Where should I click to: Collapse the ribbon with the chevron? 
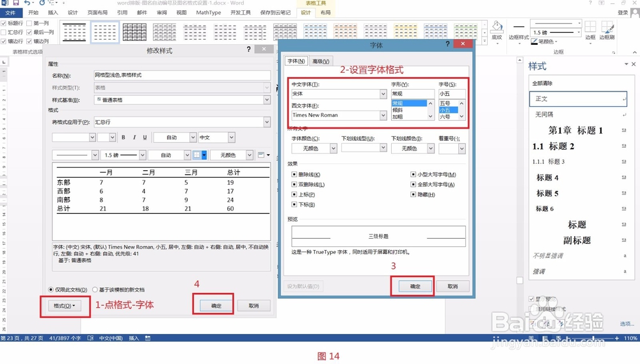635,52
